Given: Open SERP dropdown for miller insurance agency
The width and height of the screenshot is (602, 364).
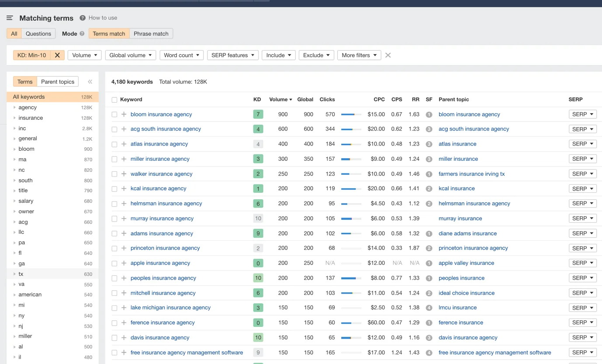Looking at the screenshot, I should [583, 159].
